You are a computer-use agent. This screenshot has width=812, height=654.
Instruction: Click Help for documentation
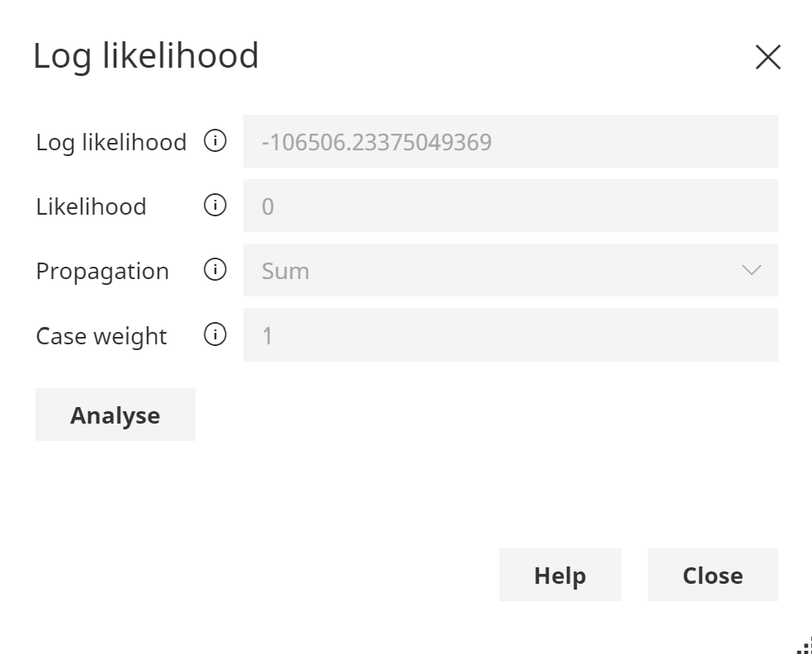(x=559, y=575)
